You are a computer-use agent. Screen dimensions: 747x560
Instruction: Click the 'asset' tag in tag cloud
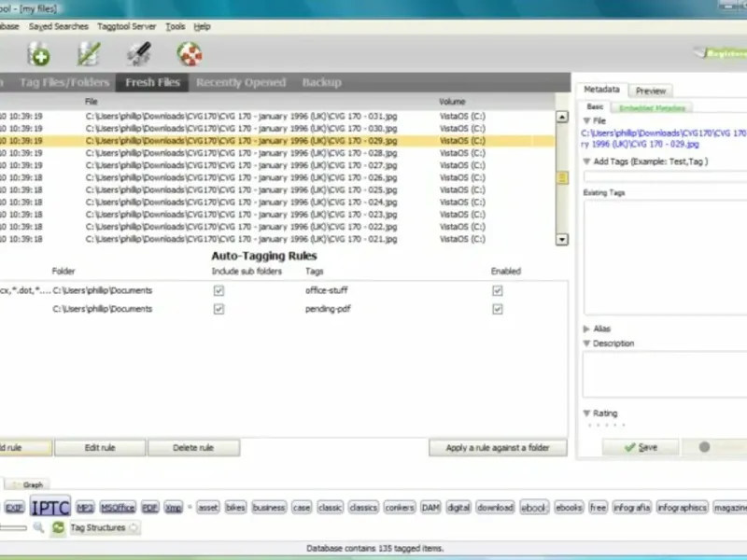tap(207, 508)
